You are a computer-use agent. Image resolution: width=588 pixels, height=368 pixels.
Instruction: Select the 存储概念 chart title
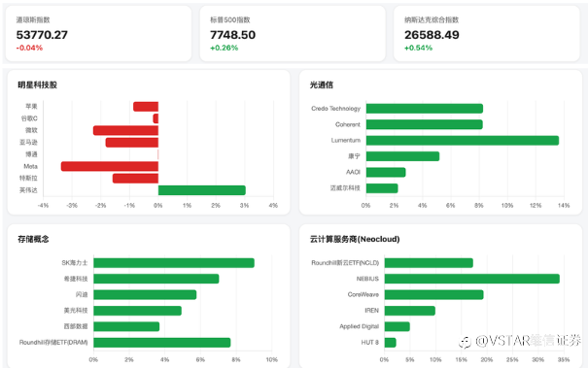click(33, 239)
